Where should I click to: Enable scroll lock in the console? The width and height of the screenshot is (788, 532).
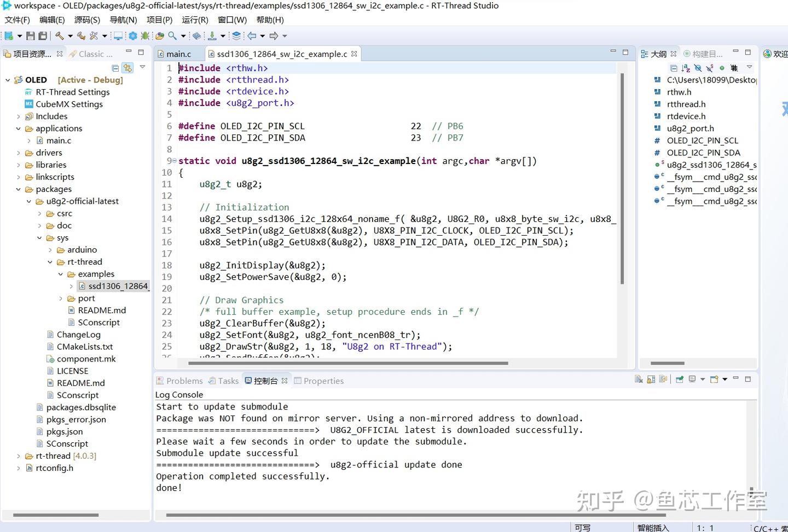click(x=651, y=378)
